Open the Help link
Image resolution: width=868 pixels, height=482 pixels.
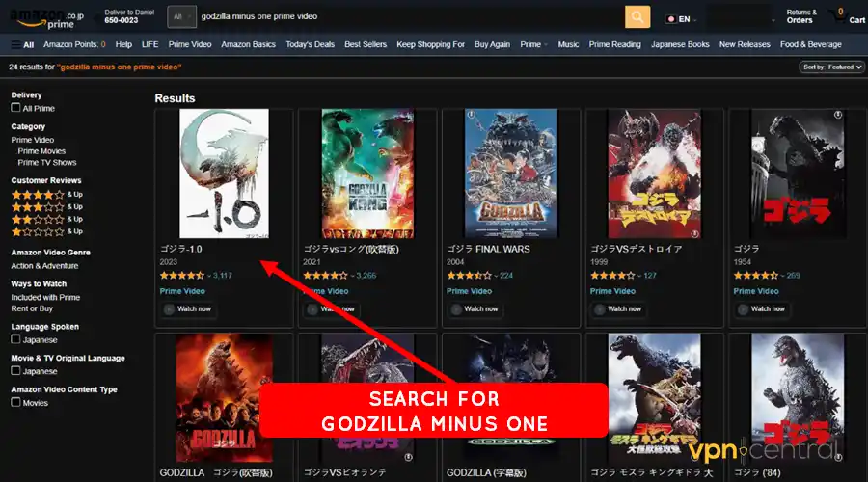pos(123,44)
